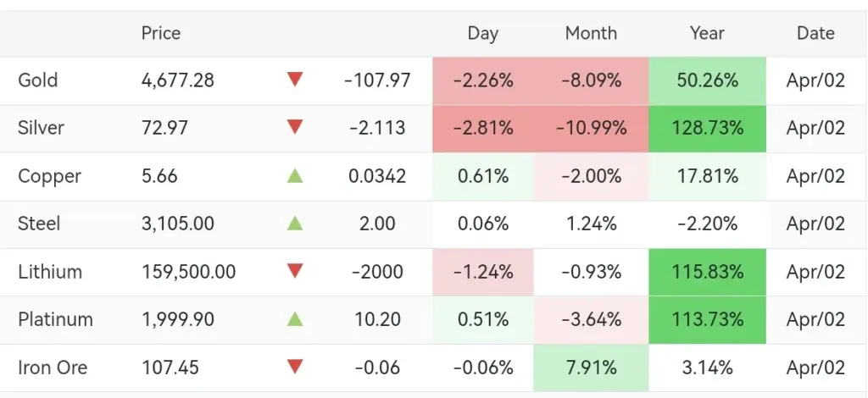The width and height of the screenshot is (868, 398).
Task: Click Platinum price value 1,999.90
Action: tap(178, 319)
